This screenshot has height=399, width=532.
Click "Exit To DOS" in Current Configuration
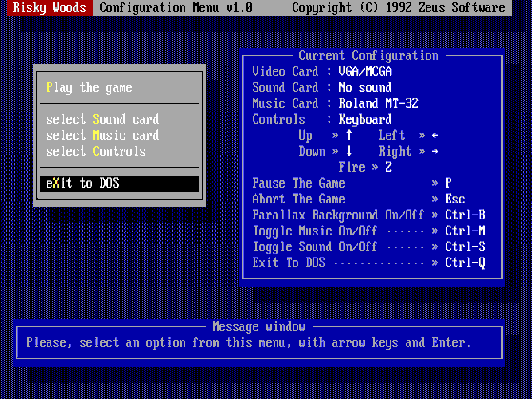[289, 263]
